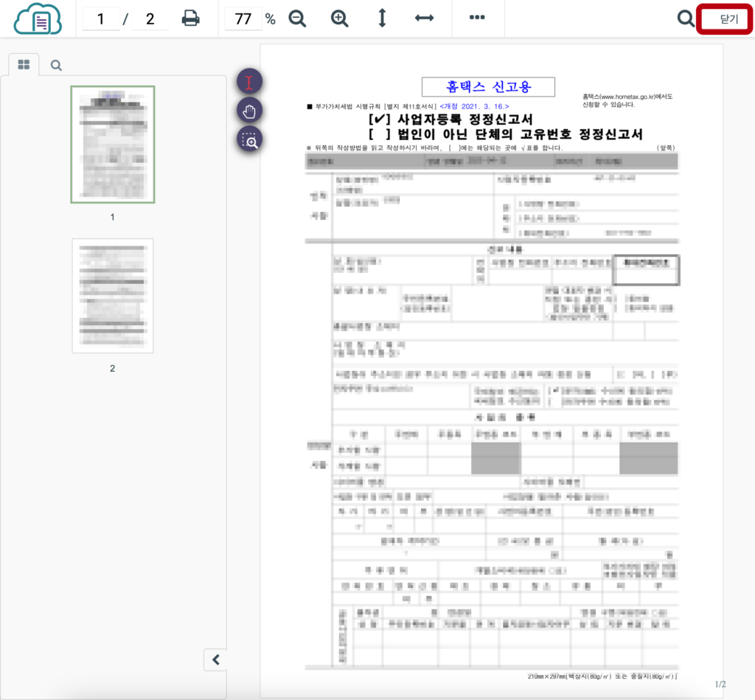Zoom in using the plus magnifier icon

coord(340,19)
